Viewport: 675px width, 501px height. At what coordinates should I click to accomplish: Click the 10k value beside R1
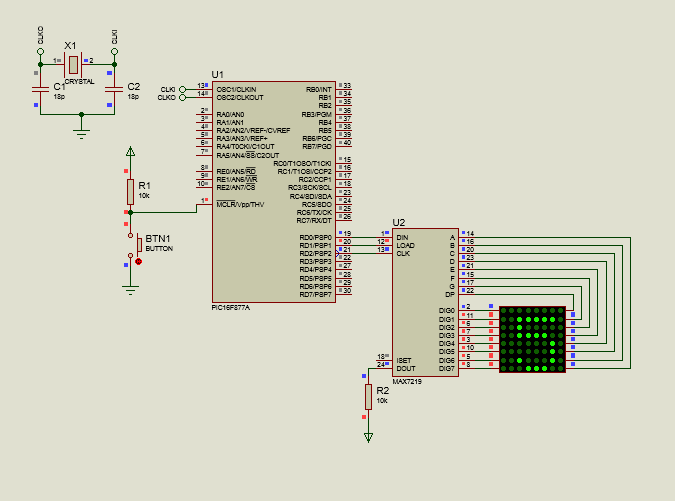pyautogui.click(x=144, y=195)
